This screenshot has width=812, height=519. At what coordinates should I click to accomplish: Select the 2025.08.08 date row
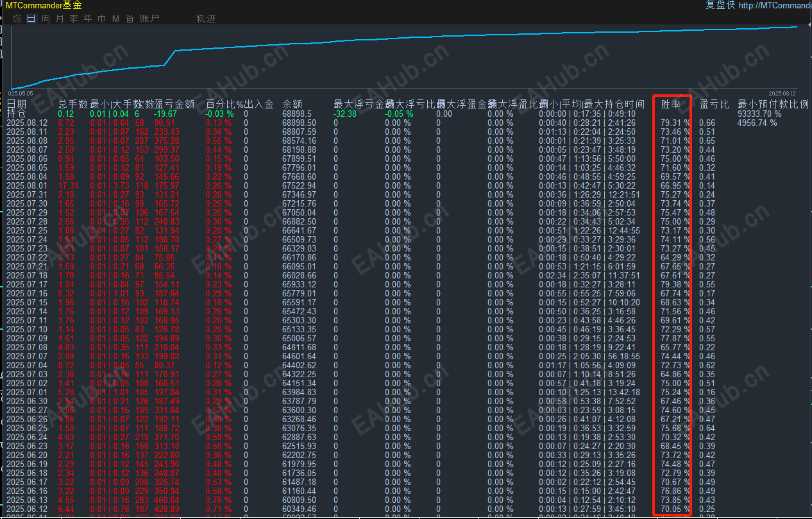click(x=27, y=140)
